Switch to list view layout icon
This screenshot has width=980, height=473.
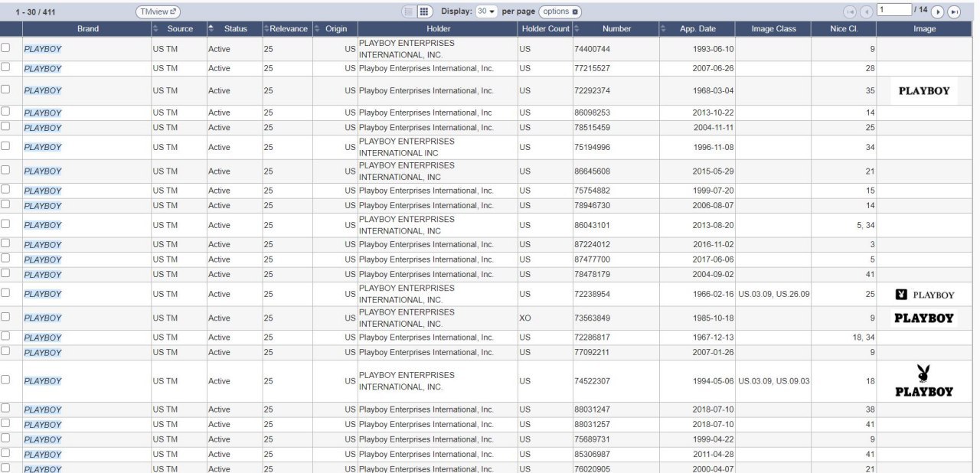pos(409,11)
